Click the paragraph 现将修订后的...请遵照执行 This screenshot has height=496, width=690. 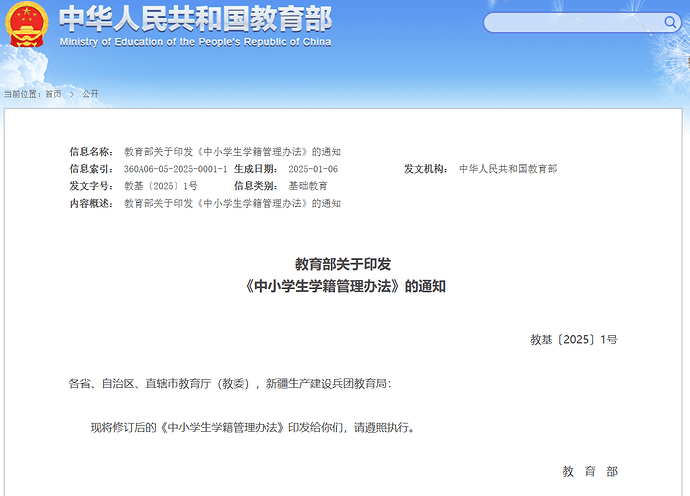coord(253,427)
